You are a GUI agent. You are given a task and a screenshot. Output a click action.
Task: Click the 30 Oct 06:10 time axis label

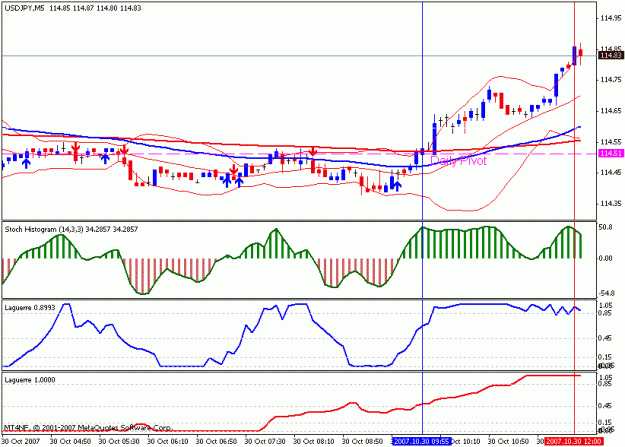click(168, 441)
